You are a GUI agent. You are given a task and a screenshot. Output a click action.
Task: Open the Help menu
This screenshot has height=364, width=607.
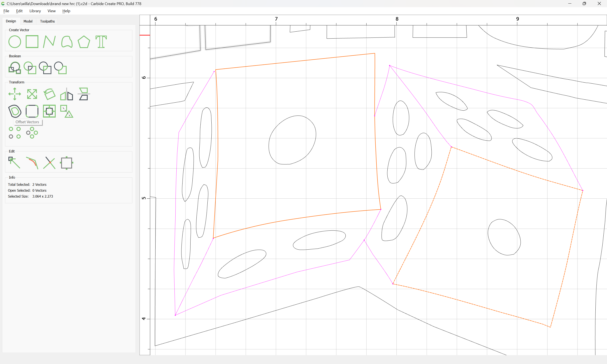66,11
